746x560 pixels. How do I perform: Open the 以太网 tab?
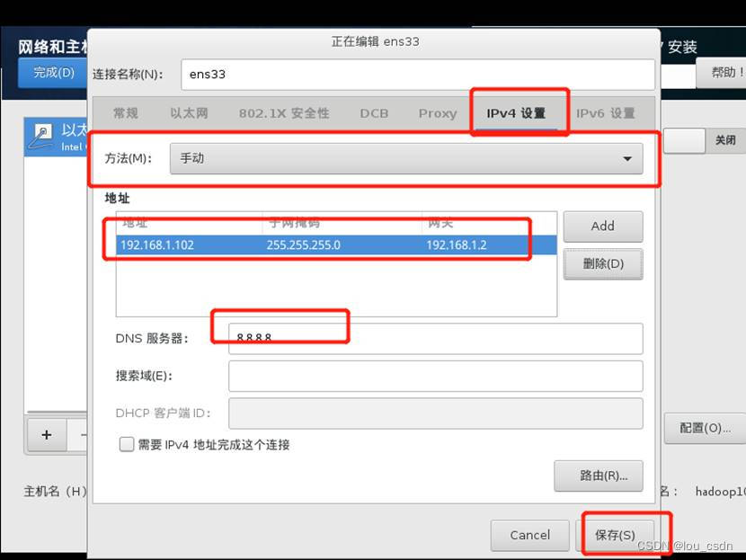(189, 113)
